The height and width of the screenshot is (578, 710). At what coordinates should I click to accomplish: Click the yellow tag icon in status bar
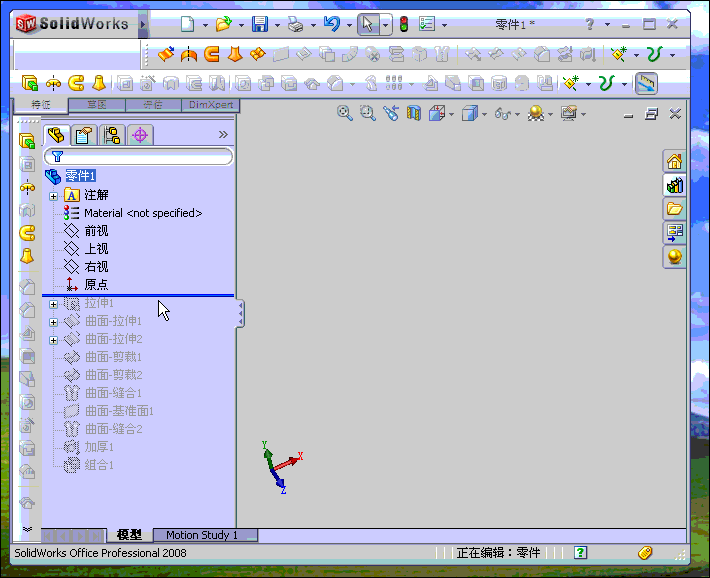pyautogui.click(x=645, y=553)
